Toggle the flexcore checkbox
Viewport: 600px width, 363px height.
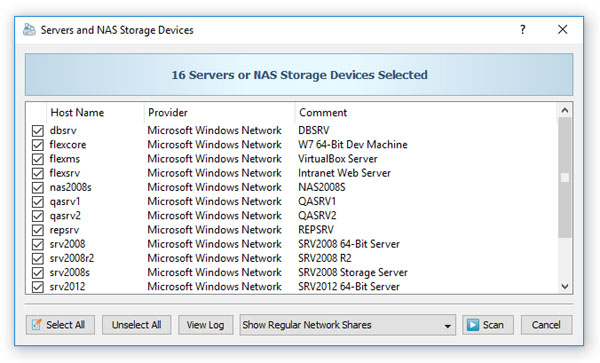pos(38,145)
